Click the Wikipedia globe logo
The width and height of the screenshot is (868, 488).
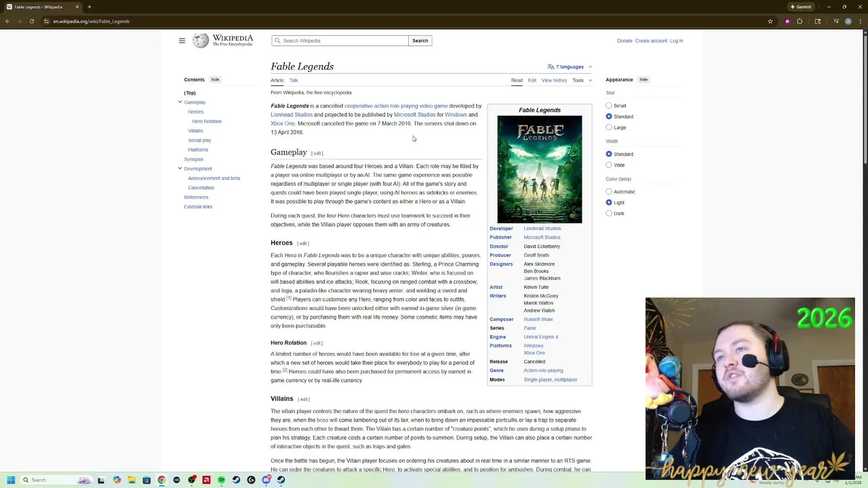point(201,41)
